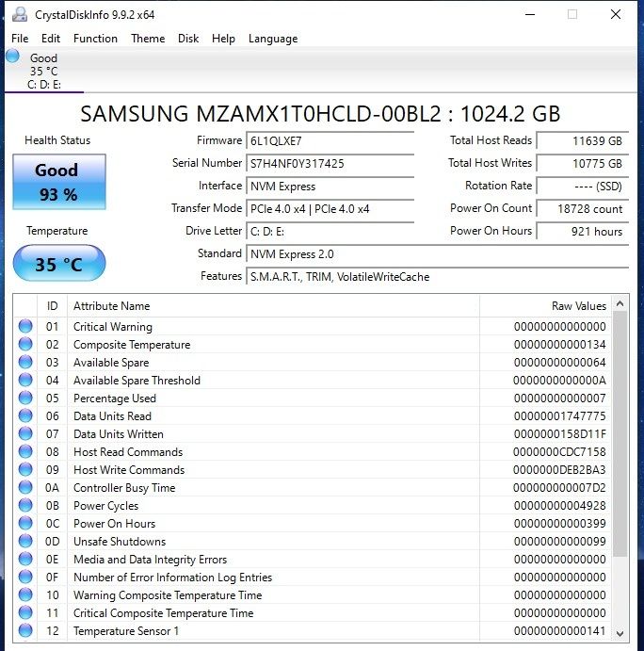This screenshot has height=651, width=644.
Task: Click the Transfer Mode PCIe 4.0 x4 field
Action: click(330, 209)
